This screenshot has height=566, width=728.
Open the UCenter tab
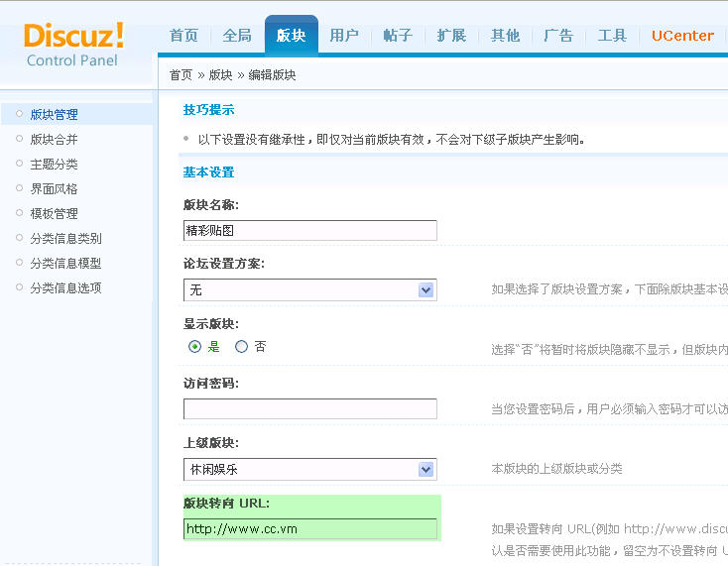pyautogui.click(x=682, y=36)
